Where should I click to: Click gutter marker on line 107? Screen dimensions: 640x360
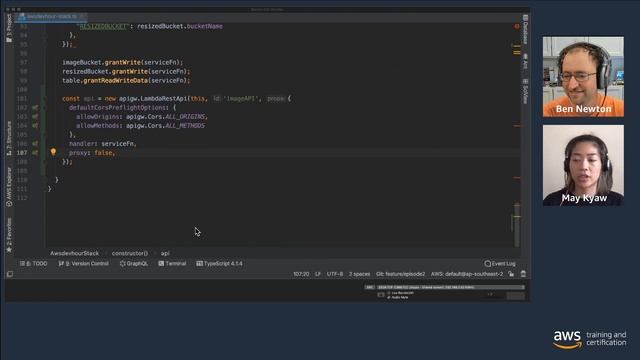[x=35, y=153]
